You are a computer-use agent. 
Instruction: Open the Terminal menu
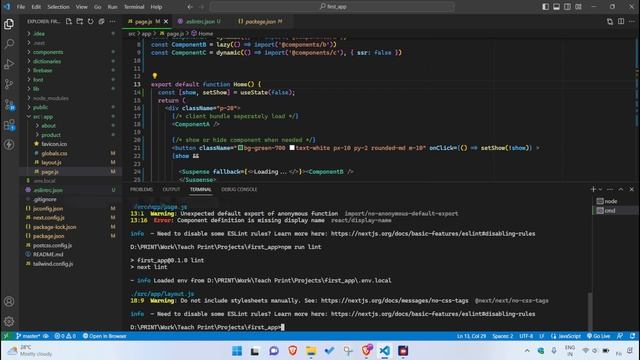click(x=134, y=7)
